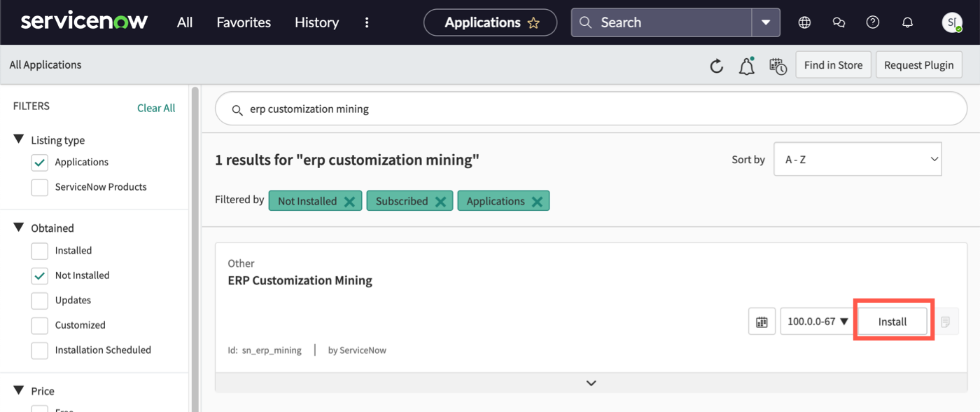Screen dimensions: 980x412
Task: Expand the application card details chevron
Action: [591, 383]
